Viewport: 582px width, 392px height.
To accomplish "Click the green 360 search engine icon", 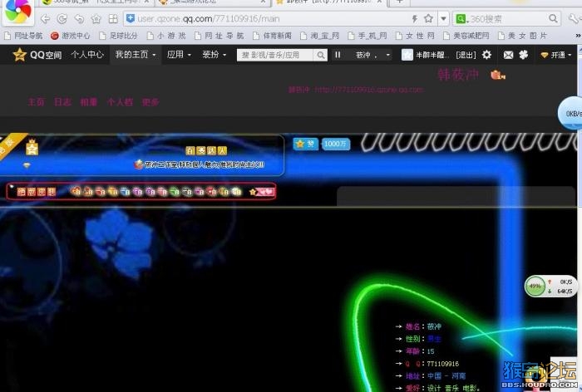I will tap(461, 18).
